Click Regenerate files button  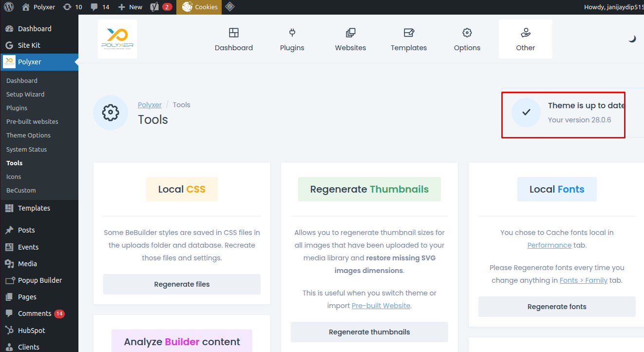pyautogui.click(x=182, y=284)
